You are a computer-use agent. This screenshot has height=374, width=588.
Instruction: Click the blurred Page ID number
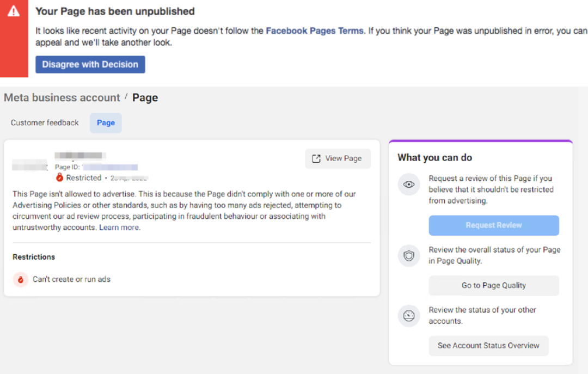click(111, 167)
